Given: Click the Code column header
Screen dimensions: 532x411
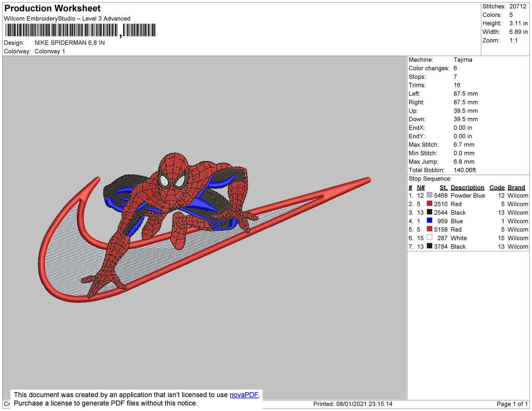Looking at the screenshot, I should [497, 187].
